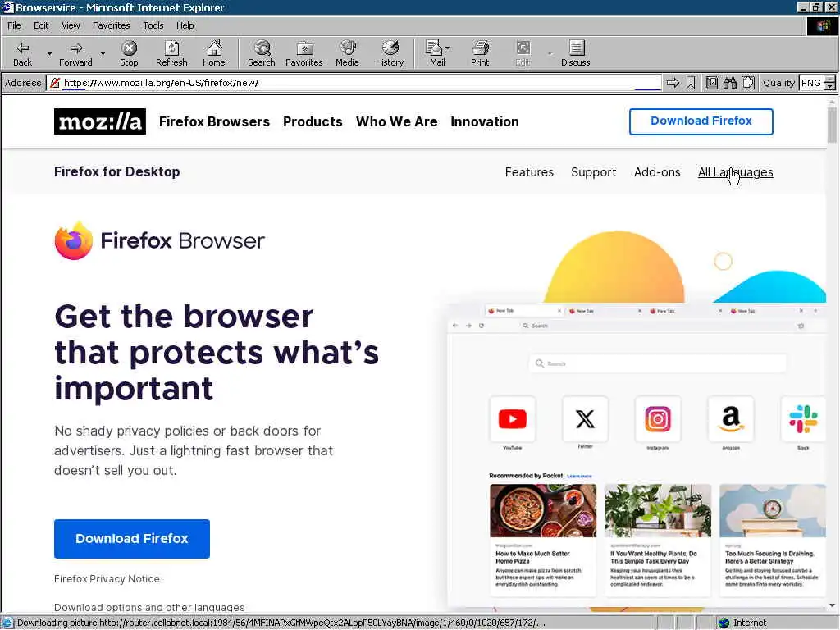Click the YouTube tile in the preview
Viewport: 840px width, 630px height.
pyautogui.click(x=512, y=419)
